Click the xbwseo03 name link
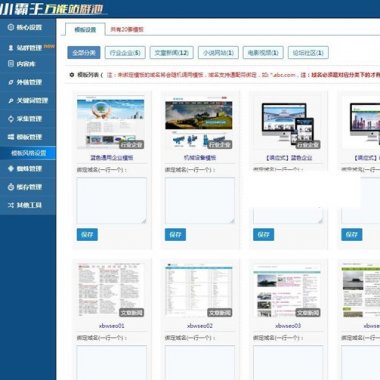Viewport: 380px width, 380px height. tap(288, 326)
